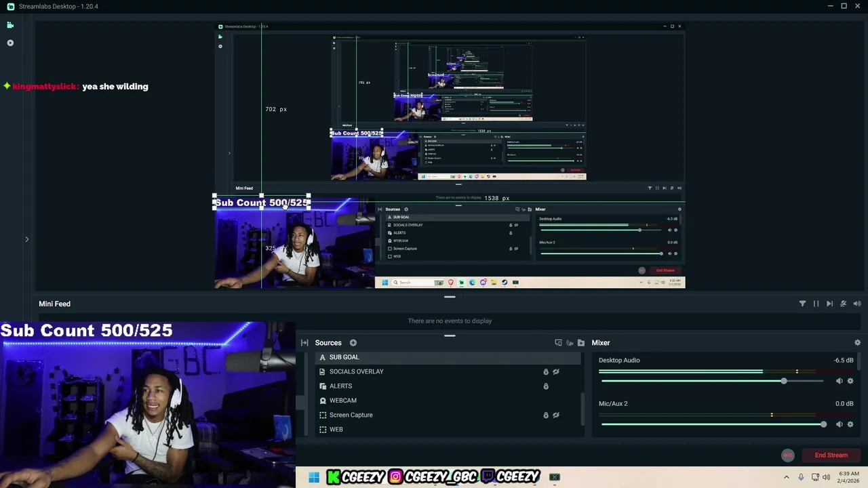Show hidden system tray icons chevron
This screenshot has height=488, width=868.
(x=787, y=477)
